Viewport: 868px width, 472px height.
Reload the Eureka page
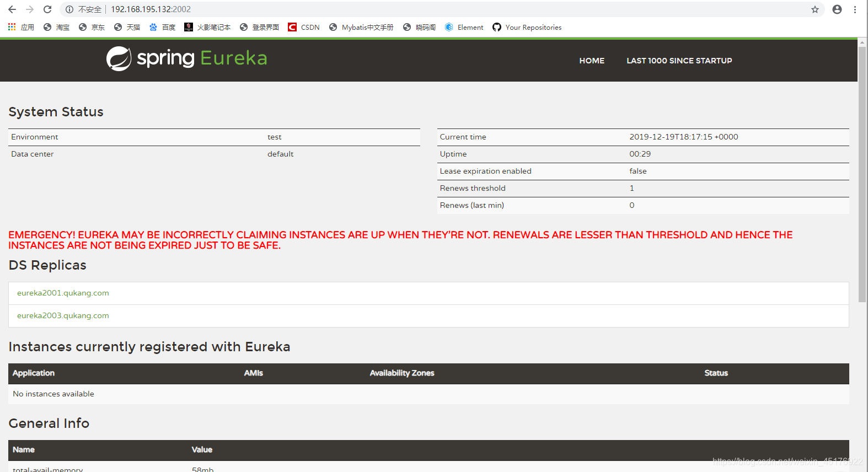(47, 9)
